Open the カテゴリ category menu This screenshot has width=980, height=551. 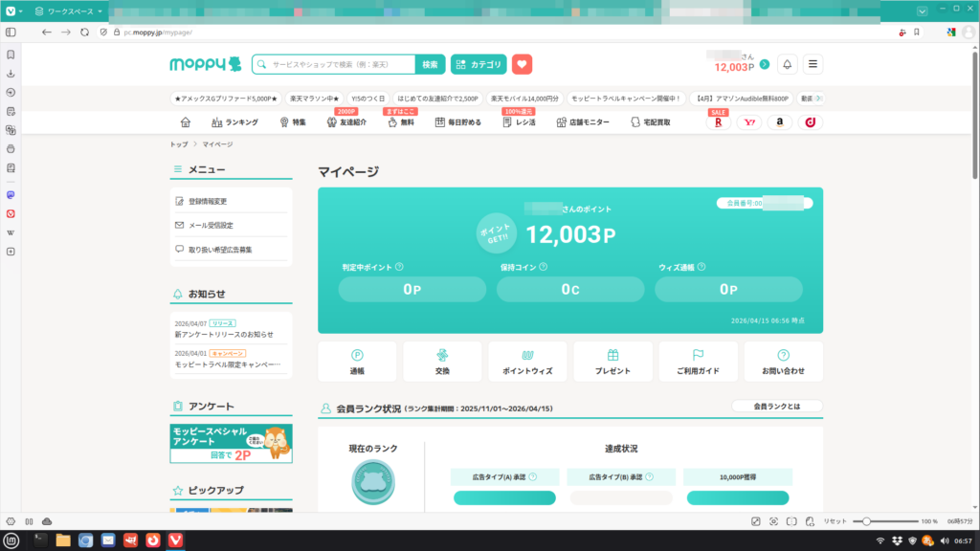point(479,64)
